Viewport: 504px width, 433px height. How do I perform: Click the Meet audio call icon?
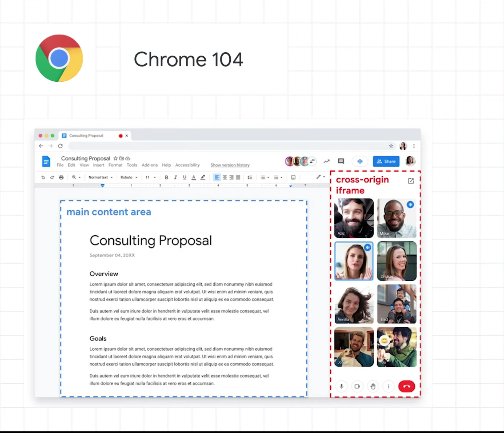click(x=360, y=161)
